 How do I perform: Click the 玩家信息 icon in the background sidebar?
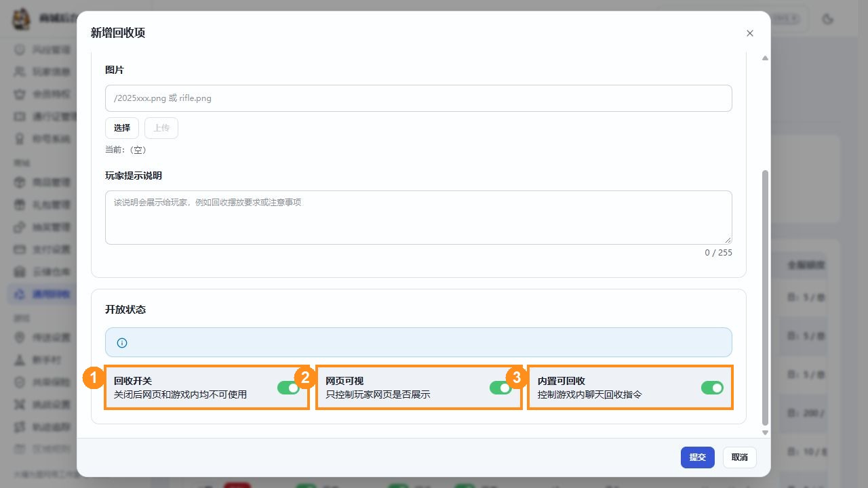point(20,72)
